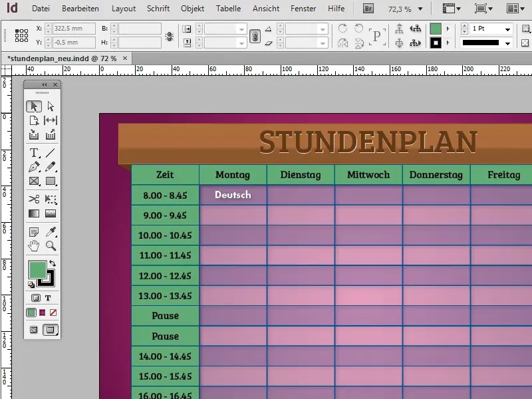Select the Direct Selection tool (white arrow)
532x399 pixels.
[51, 106]
